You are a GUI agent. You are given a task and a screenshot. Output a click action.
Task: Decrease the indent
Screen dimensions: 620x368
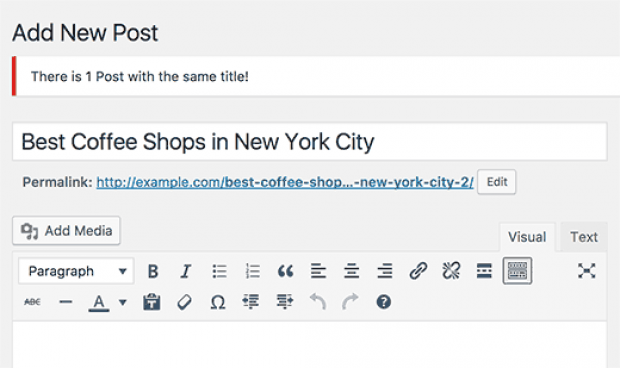pos(251,302)
